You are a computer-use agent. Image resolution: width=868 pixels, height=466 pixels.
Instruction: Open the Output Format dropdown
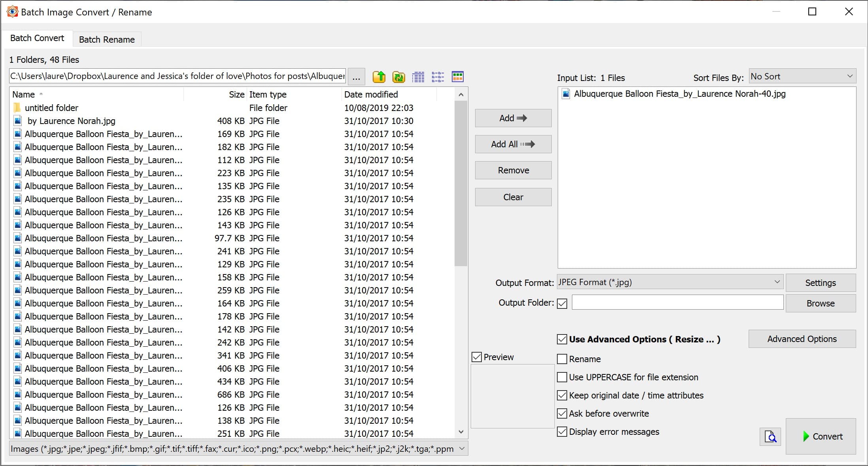point(670,282)
